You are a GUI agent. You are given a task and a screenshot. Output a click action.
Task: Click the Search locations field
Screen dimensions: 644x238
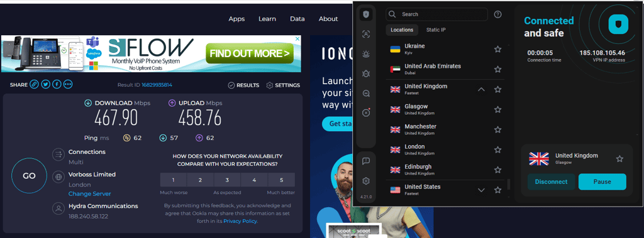tap(436, 14)
